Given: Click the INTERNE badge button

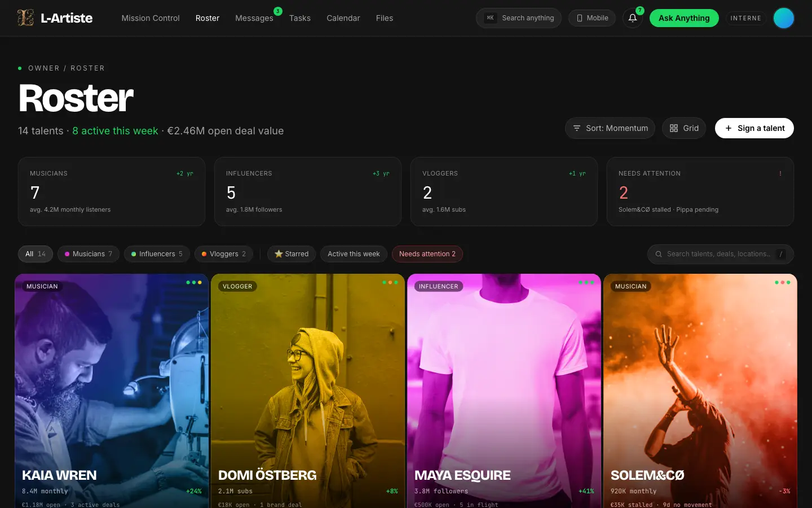Looking at the screenshot, I should pyautogui.click(x=746, y=18).
